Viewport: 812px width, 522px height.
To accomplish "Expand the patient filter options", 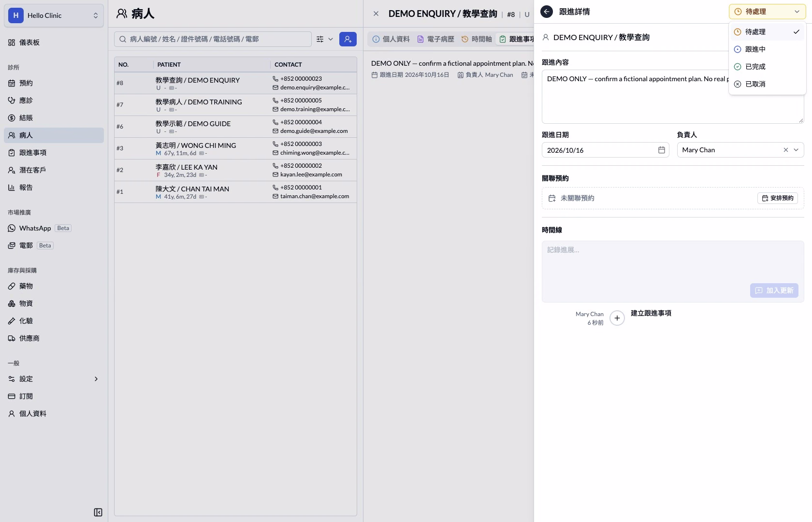I will (325, 39).
